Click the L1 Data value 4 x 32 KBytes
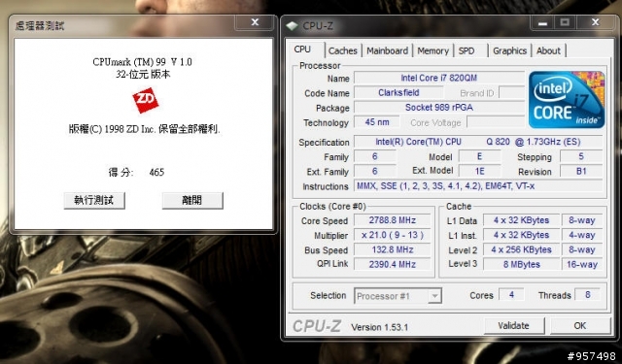Image resolution: width=622 pixels, height=364 pixels. 521,220
